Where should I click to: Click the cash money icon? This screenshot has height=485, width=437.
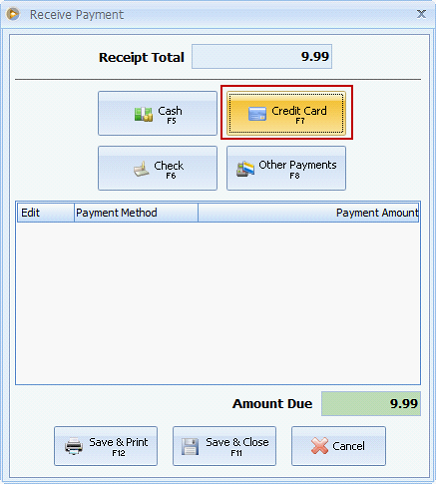tap(144, 114)
